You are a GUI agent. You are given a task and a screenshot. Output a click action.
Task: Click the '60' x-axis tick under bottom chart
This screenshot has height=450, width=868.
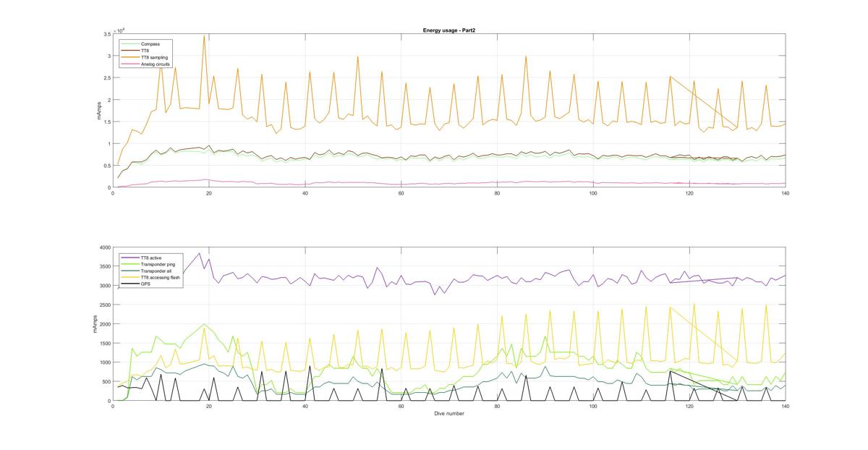[401, 407]
